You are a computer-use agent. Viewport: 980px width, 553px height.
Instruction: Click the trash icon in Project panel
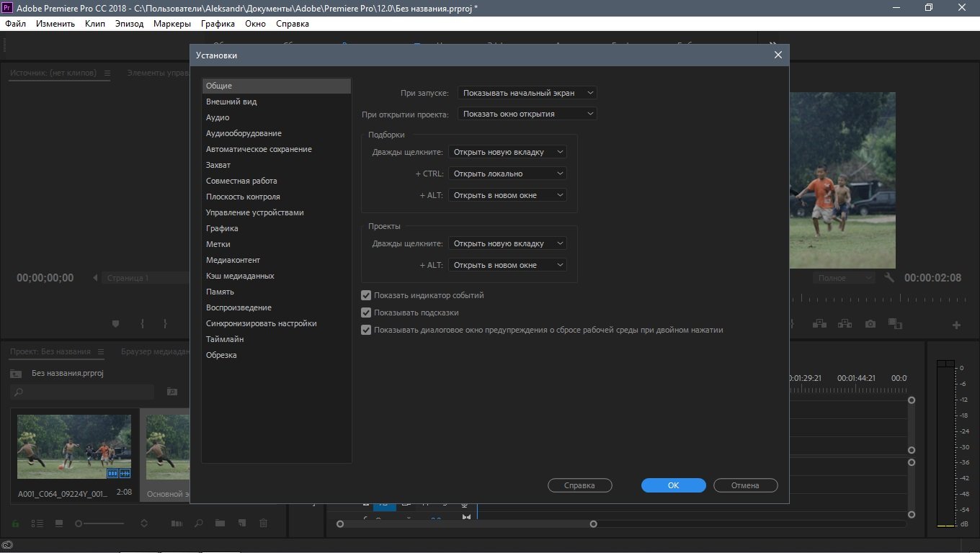(x=264, y=523)
